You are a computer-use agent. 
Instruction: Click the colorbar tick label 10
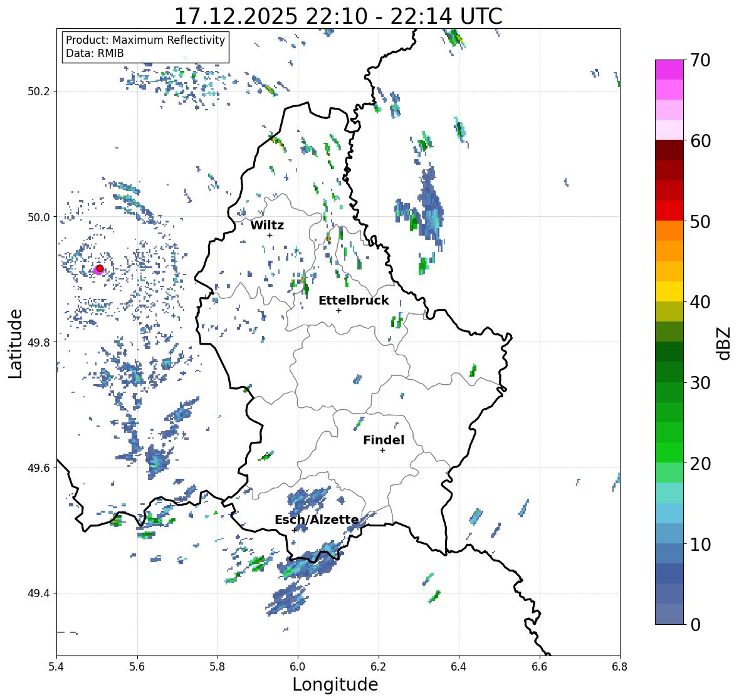click(700, 544)
